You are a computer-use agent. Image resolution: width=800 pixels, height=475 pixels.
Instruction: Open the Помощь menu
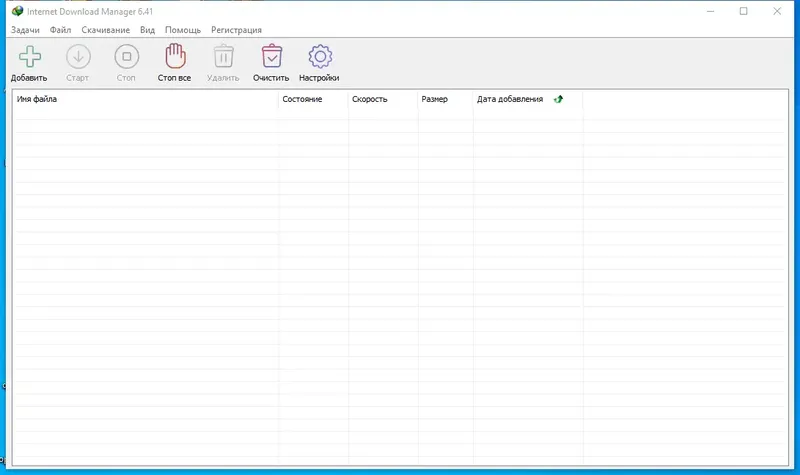click(x=183, y=30)
